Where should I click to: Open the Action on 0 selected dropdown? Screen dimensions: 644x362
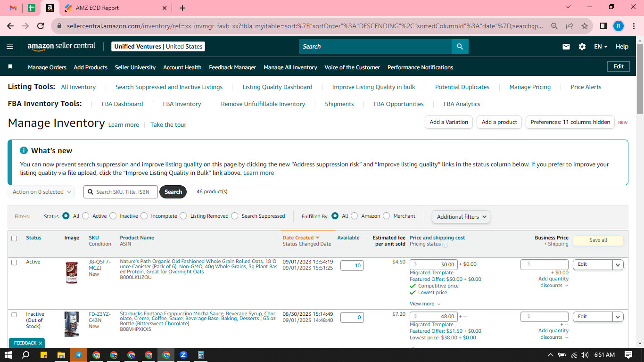pos(41,192)
